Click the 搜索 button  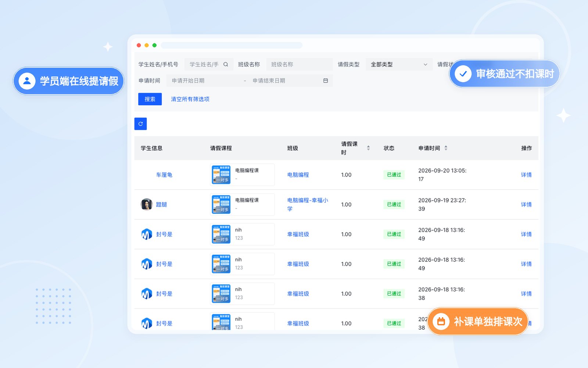(150, 99)
